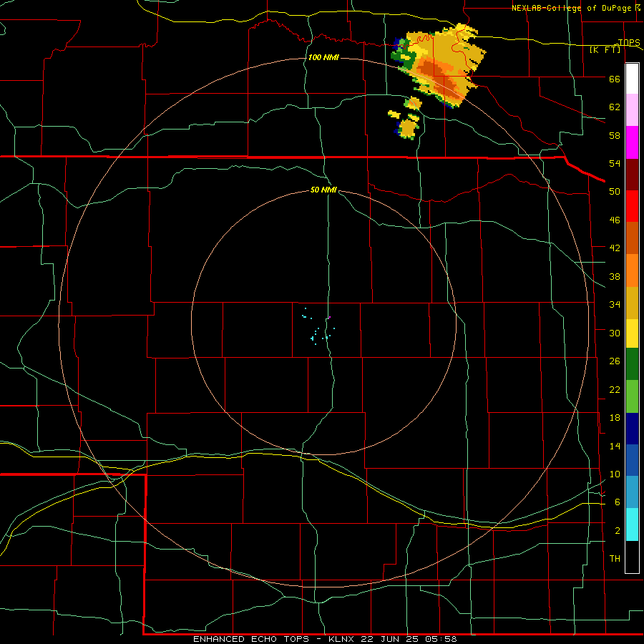Click the legend value 22

pos(615,389)
